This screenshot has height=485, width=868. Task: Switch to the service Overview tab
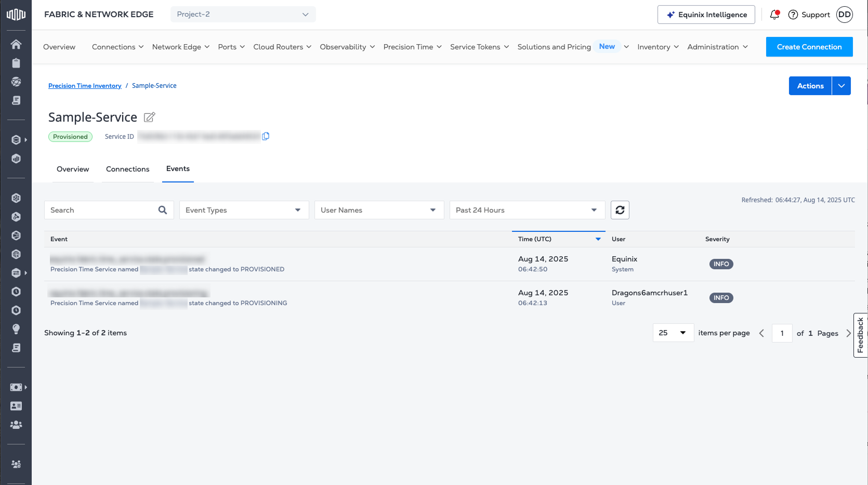tap(73, 169)
